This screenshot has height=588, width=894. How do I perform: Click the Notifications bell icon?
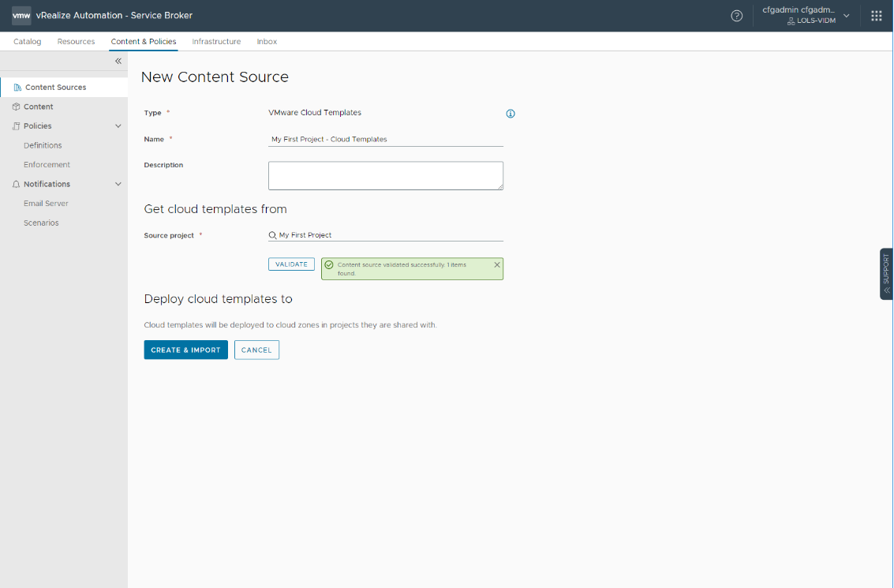[x=16, y=184]
